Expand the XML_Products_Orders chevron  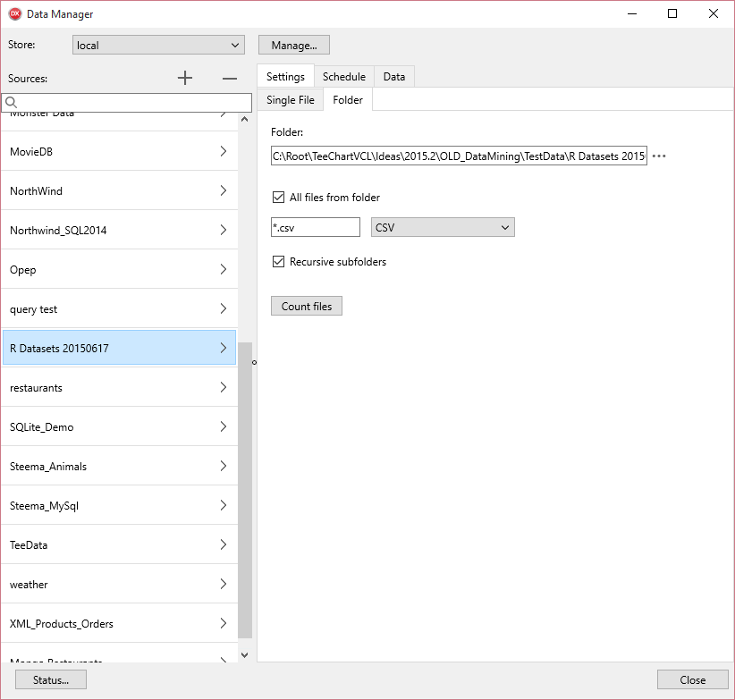click(224, 623)
